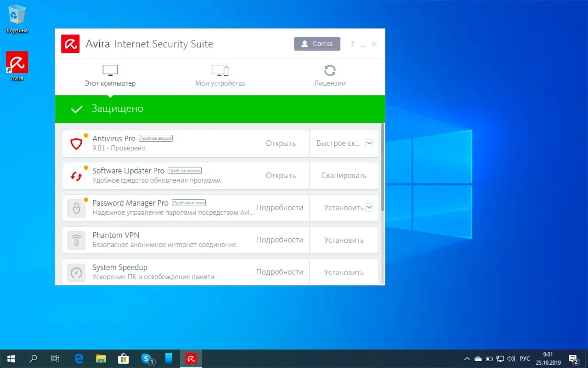This screenshot has height=368, width=588.
Task: Open the Корзина desktop icon
Action: 17,19
